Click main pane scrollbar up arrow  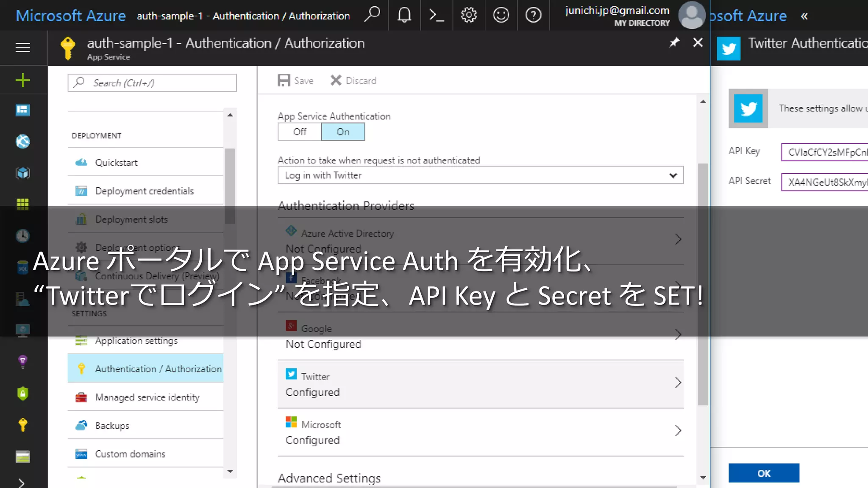703,101
